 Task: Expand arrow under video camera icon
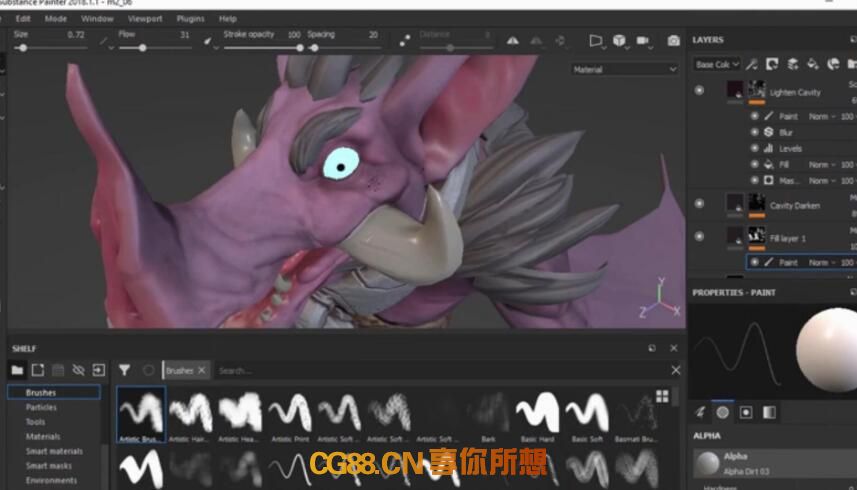[x=650, y=49]
